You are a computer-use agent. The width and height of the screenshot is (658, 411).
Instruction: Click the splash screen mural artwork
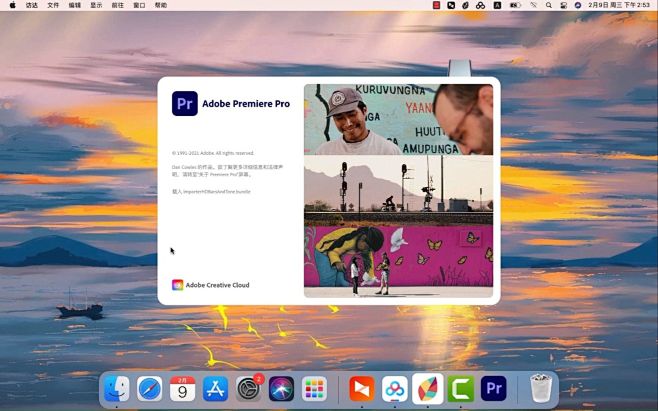(398, 260)
